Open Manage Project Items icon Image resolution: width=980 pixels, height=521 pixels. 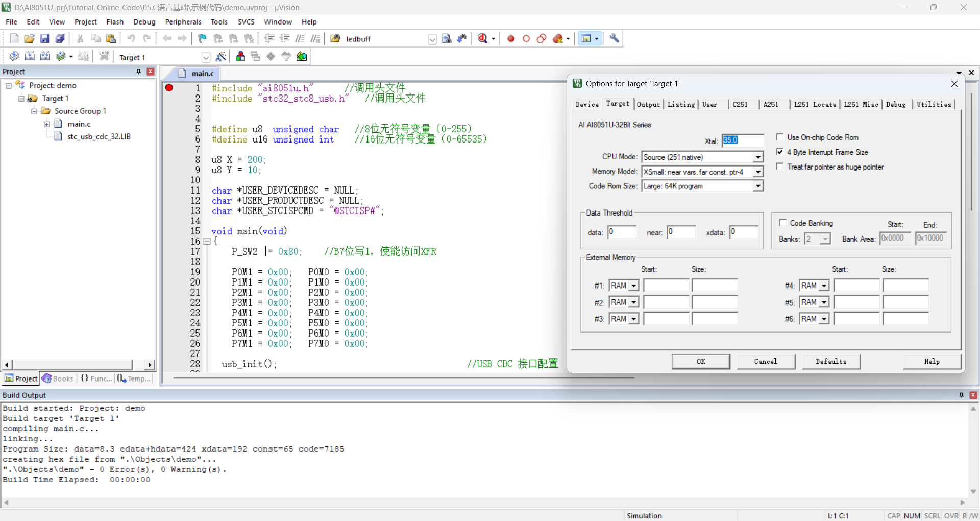click(240, 57)
